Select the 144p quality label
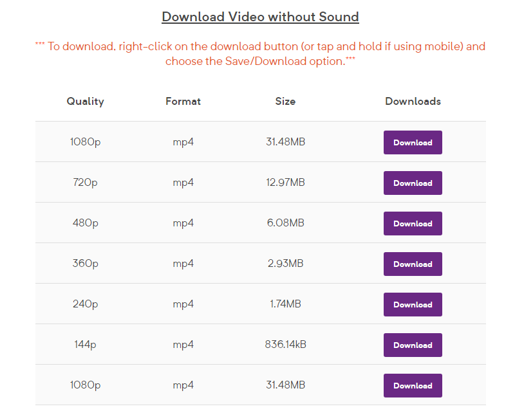Image resolution: width=515 pixels, height=420 pixels. [85, 345]
